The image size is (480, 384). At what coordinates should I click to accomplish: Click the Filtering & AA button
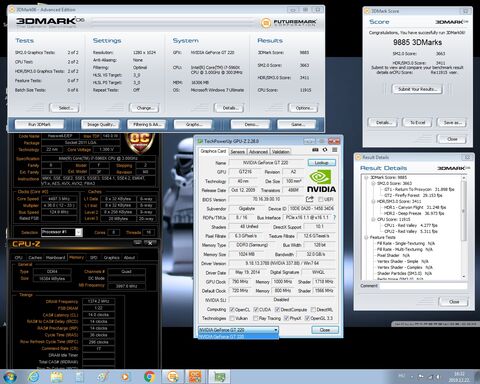147,124
